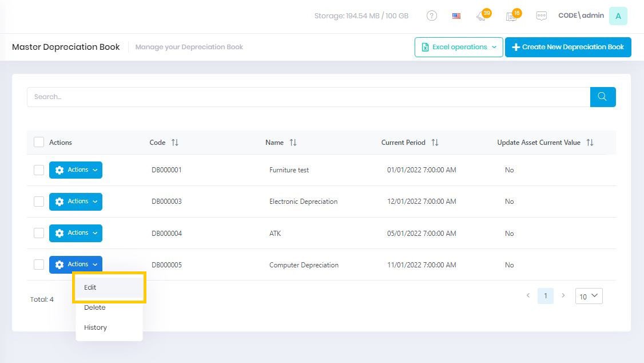Click Create New Depreciation Book button

[x=567, y=48]
